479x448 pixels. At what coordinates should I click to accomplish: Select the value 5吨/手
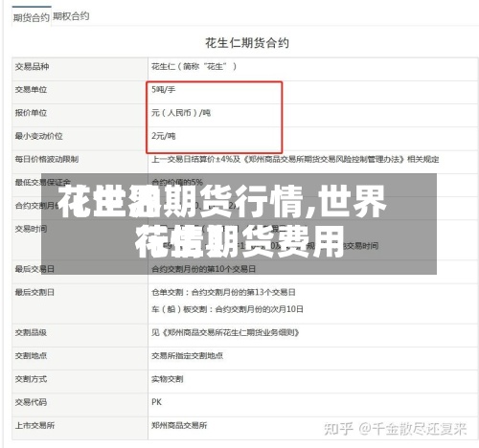click(x=164, y=90)
